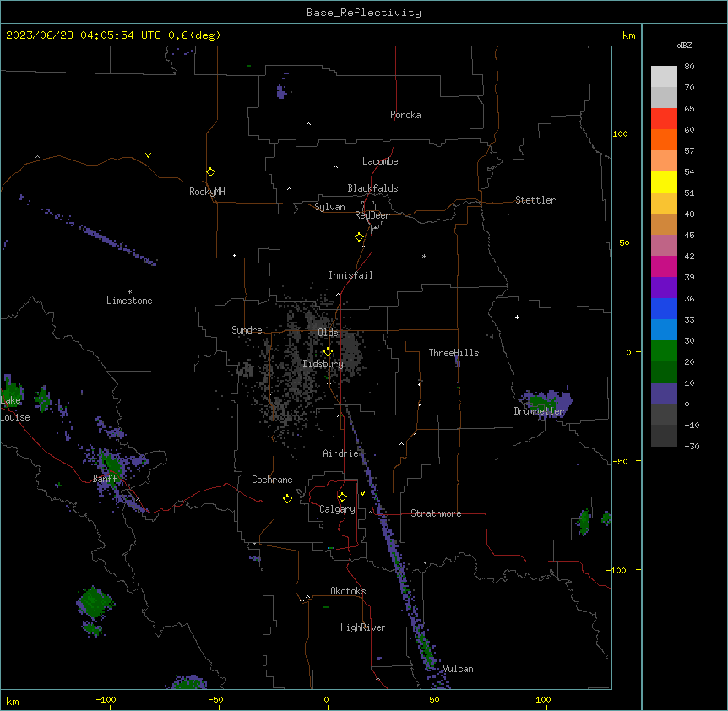The height and width of the screenshot is (711, 728).
Task: Pick the orange swatch between 60 and 57
Action: click(x=664, y=139)
